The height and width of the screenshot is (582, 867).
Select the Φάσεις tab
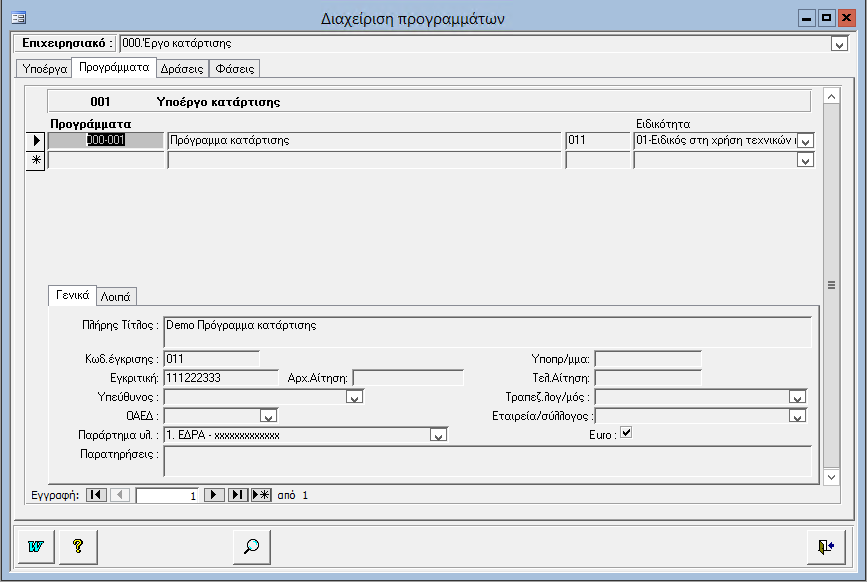point(235,69)
